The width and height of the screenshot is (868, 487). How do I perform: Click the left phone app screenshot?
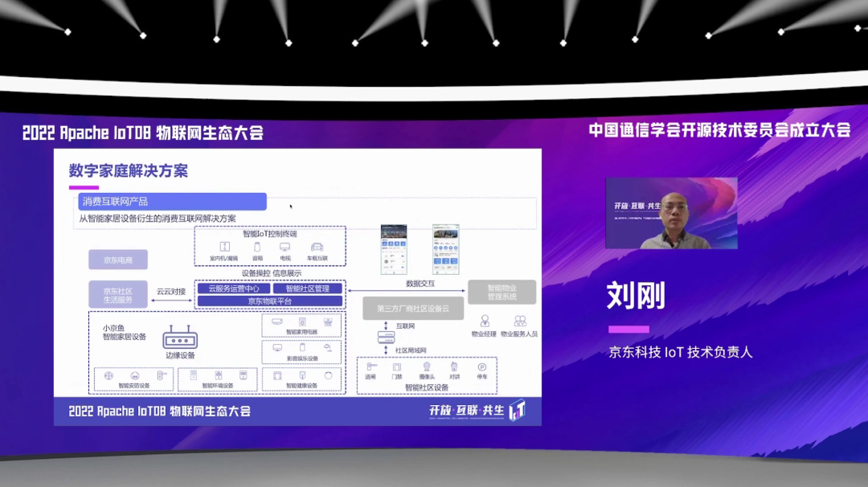(x=394, y=249)
